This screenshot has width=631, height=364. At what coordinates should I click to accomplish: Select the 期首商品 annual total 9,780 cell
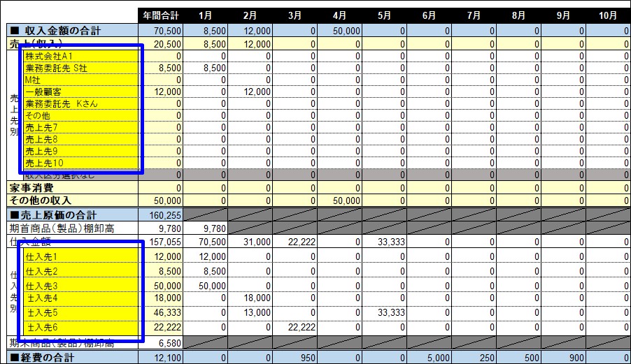(x=160, y=228)
